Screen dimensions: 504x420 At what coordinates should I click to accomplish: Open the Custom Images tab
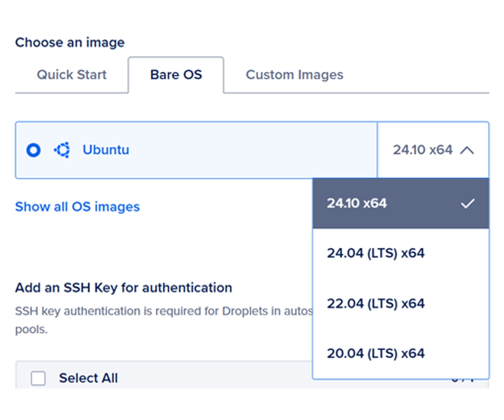tap(294, 75)
